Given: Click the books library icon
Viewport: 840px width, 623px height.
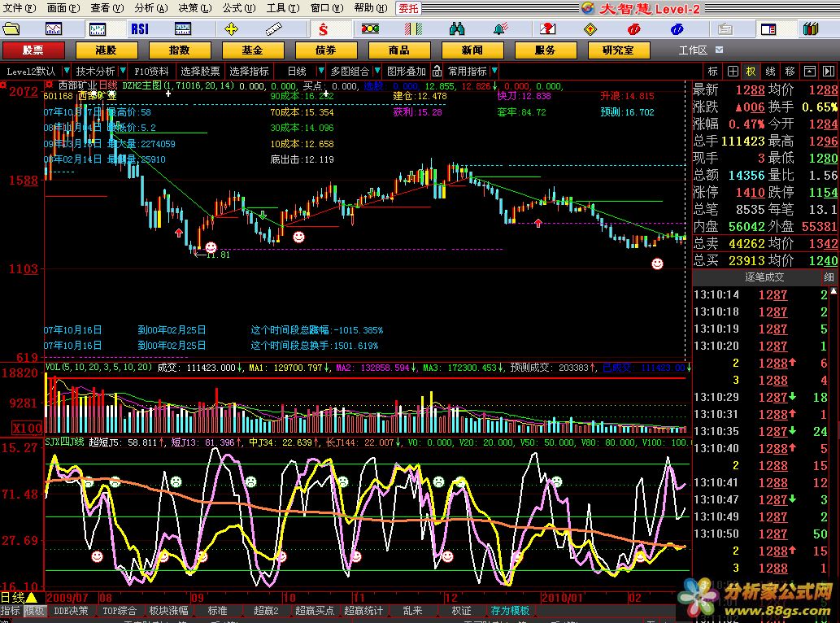Looking at the screenshot, I should coord(811,29).
